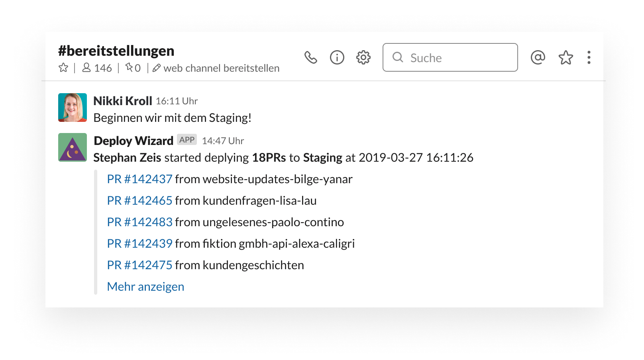644x360 pixels.
Task: Star the #bereitstellungen channel under its title
Action: coord(63,68)
